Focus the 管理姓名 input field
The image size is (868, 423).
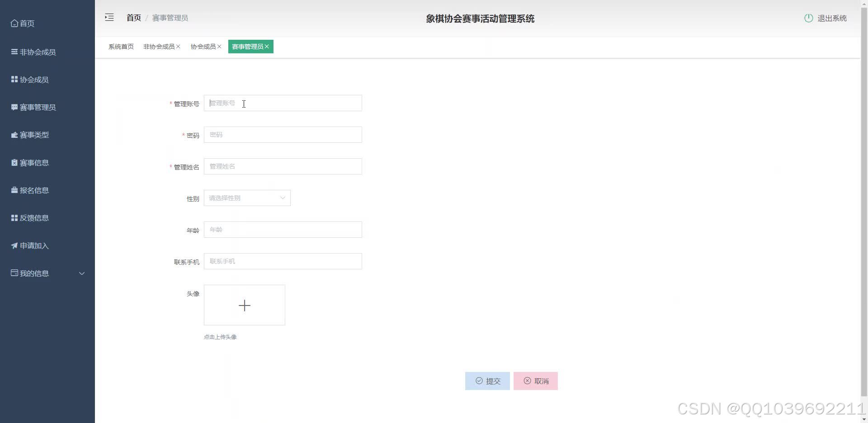(x=283, y=166)
